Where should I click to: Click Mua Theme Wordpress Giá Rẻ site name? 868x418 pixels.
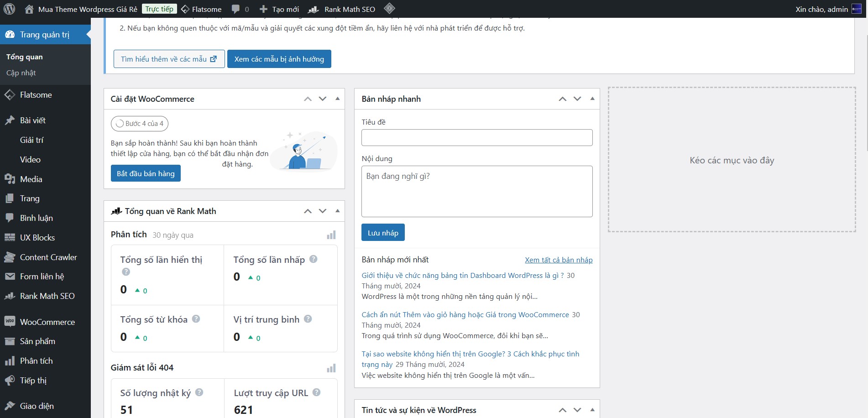click(x=88, y=9)
